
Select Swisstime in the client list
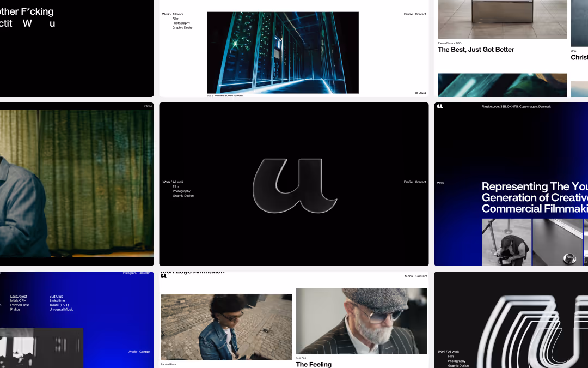(x=57, y=301)
